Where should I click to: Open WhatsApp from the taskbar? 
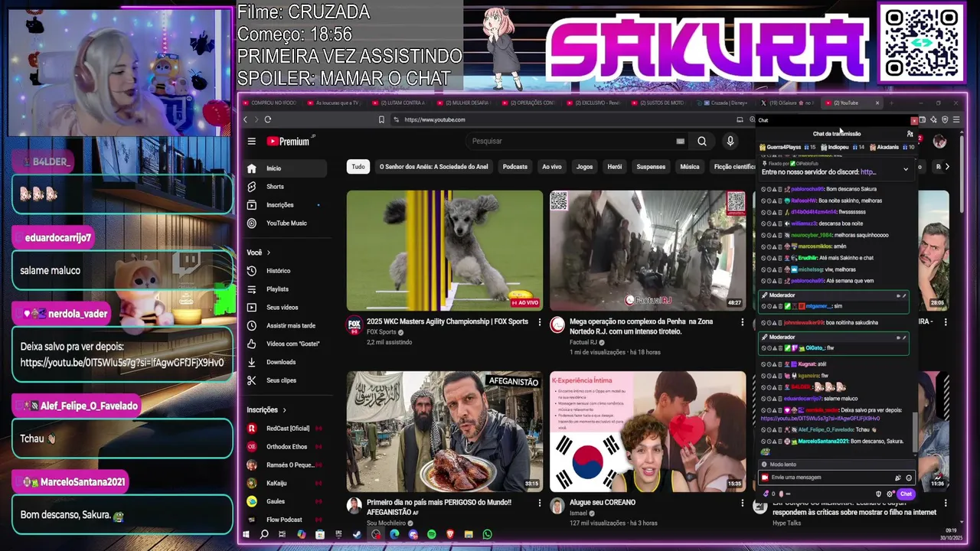pos(487,535)
